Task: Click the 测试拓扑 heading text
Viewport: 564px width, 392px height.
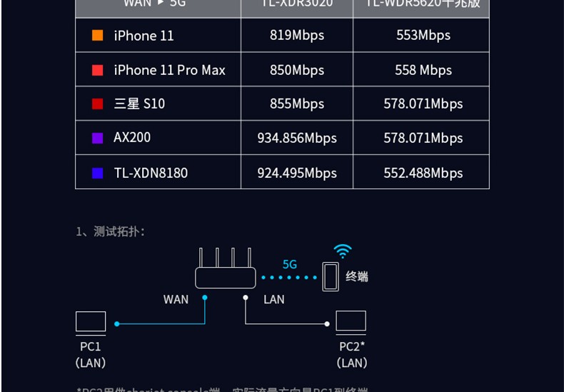Action: (x=119, y=231)
